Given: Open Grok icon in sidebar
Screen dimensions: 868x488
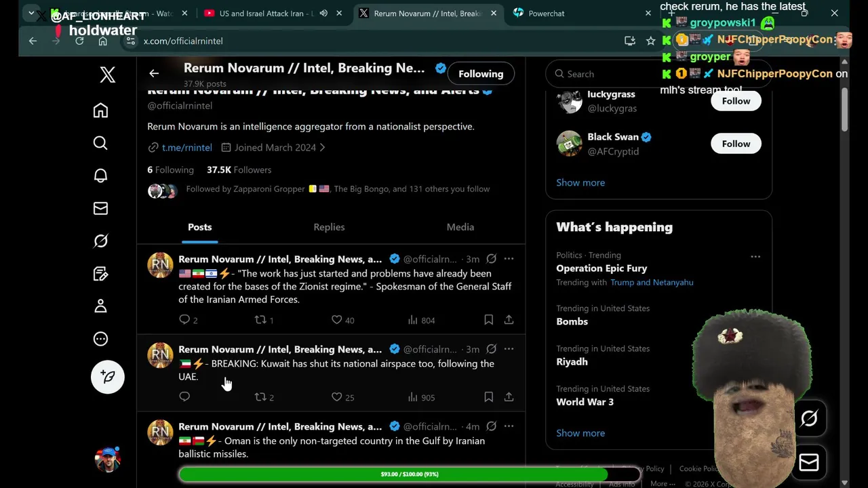Looking at the screenshot, I should (100, 241).
